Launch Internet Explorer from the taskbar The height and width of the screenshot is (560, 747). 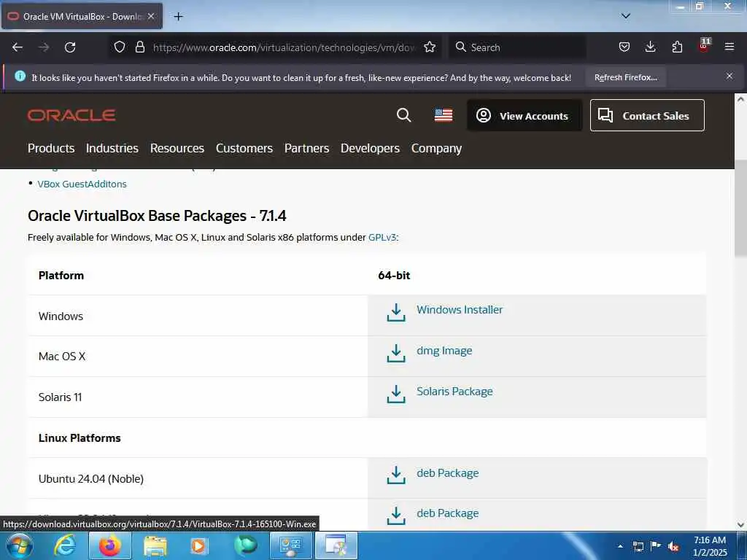64,545
